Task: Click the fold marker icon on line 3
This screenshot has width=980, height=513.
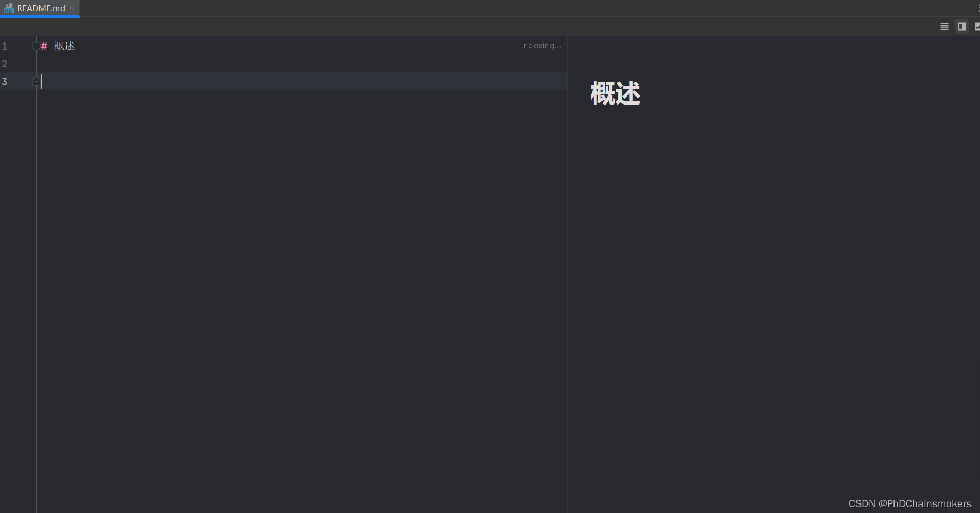Action: point(36,81)
